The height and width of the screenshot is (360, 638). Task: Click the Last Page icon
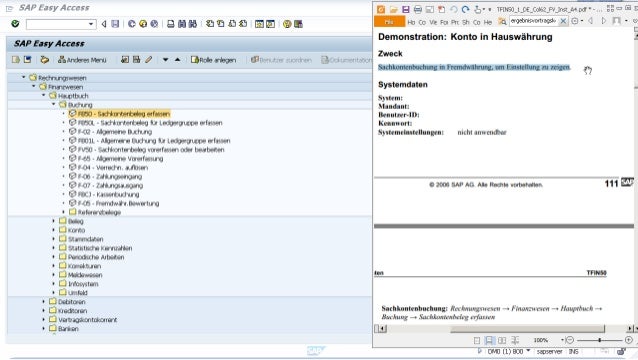click(x=243, y=24)
